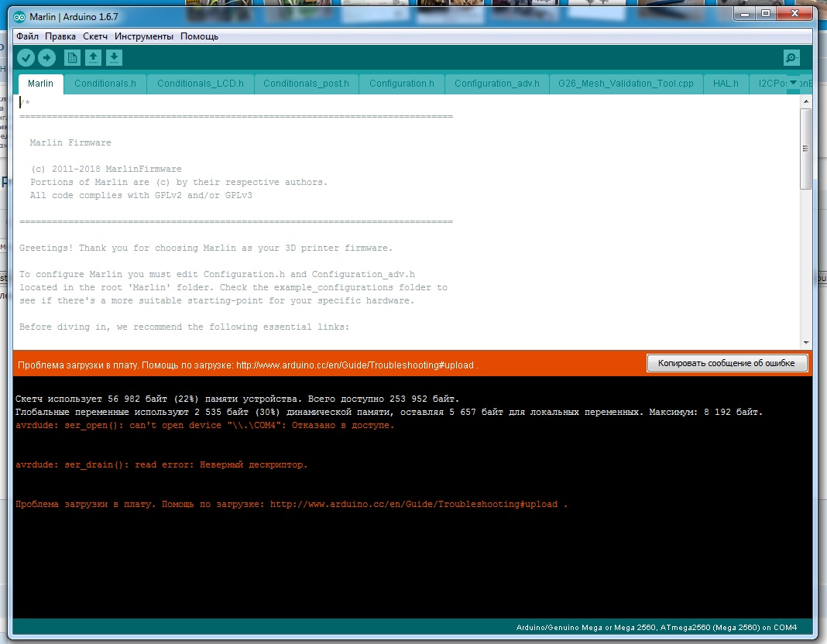Open an existing sketch via up-arrow icon
The width and height of the screenshot is (827, 644).
[94, 57]
